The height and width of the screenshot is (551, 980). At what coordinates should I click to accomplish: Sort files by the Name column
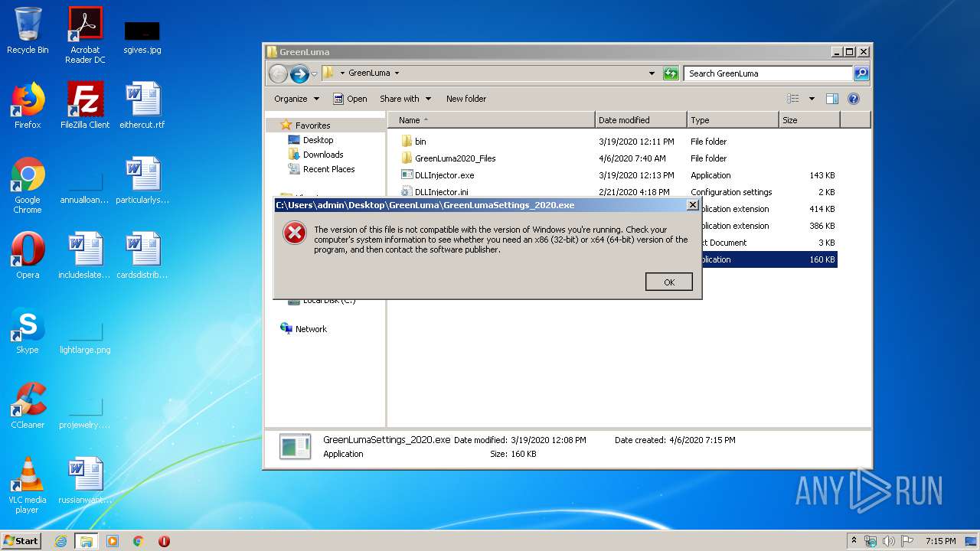(x=491, y=120)
